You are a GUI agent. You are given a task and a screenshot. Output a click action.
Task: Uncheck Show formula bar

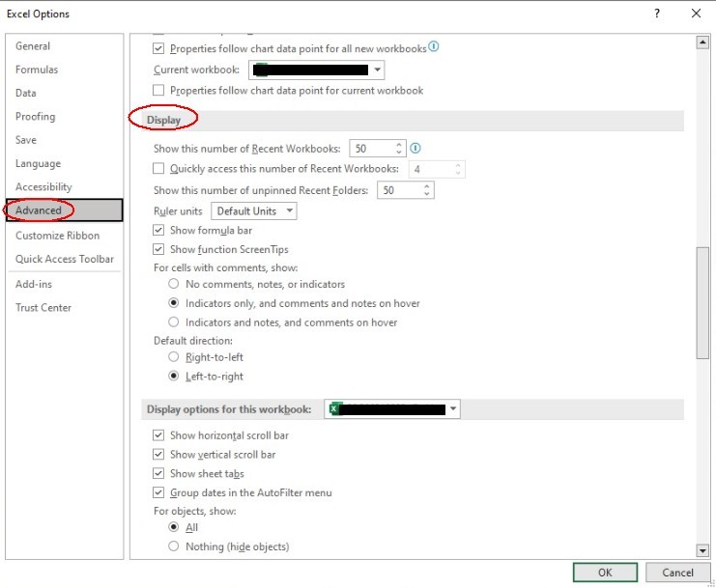[158, 231]
